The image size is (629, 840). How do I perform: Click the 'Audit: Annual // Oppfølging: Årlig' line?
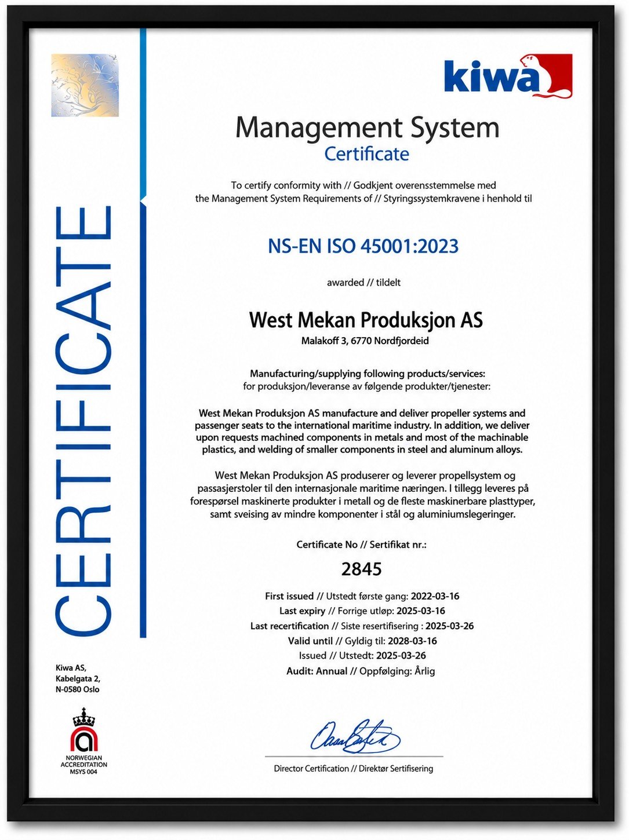(x=361, y=671)
